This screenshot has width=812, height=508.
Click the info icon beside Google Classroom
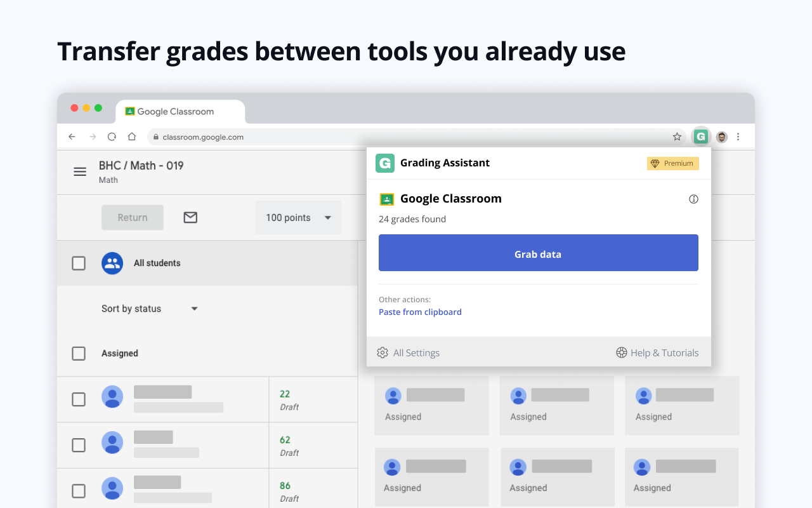[693, 199]
